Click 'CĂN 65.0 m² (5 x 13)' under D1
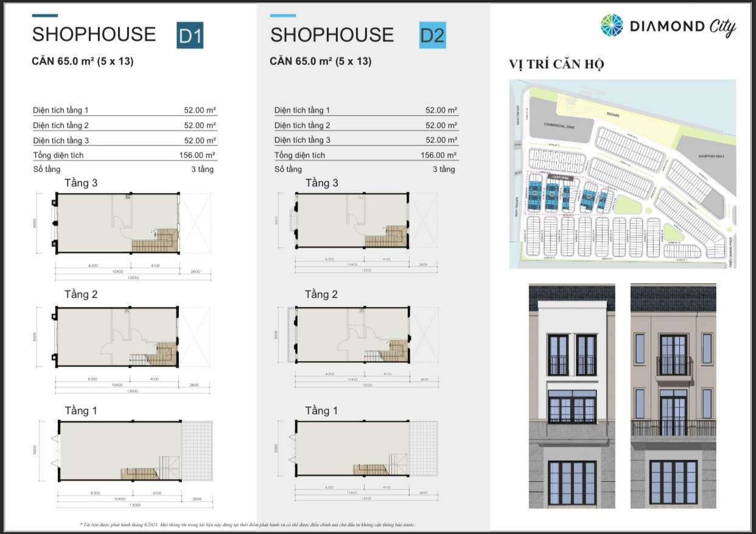 [82, 61]
